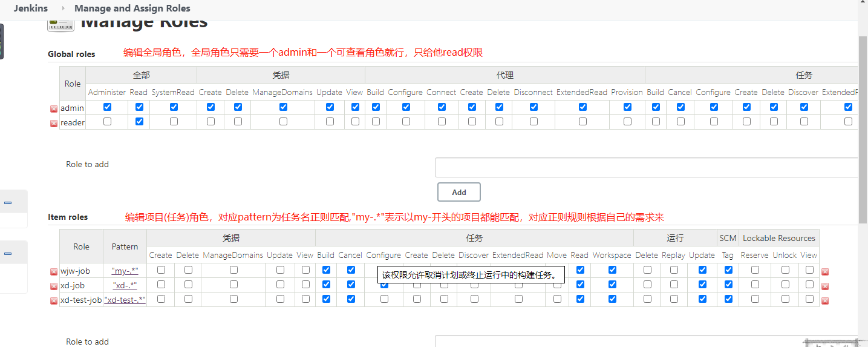Viewport: 868px width, 347px height.
Task: Click the Pattern column header
Action: 125,246
